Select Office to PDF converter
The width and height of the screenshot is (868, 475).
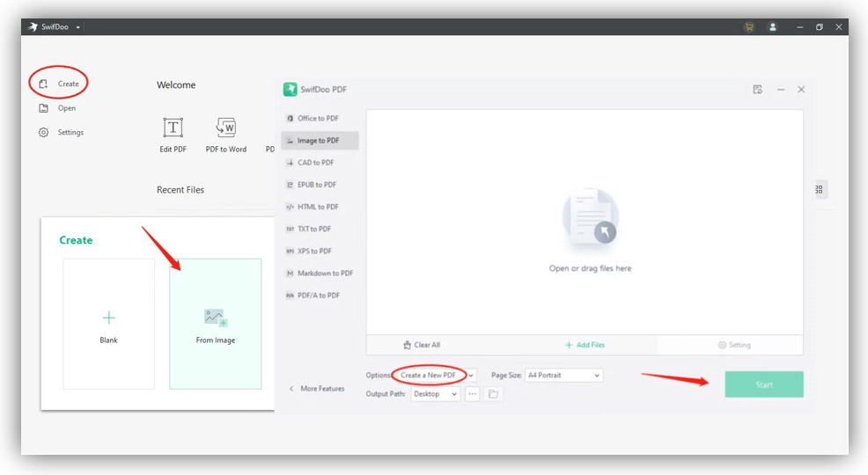click(320, 119)
